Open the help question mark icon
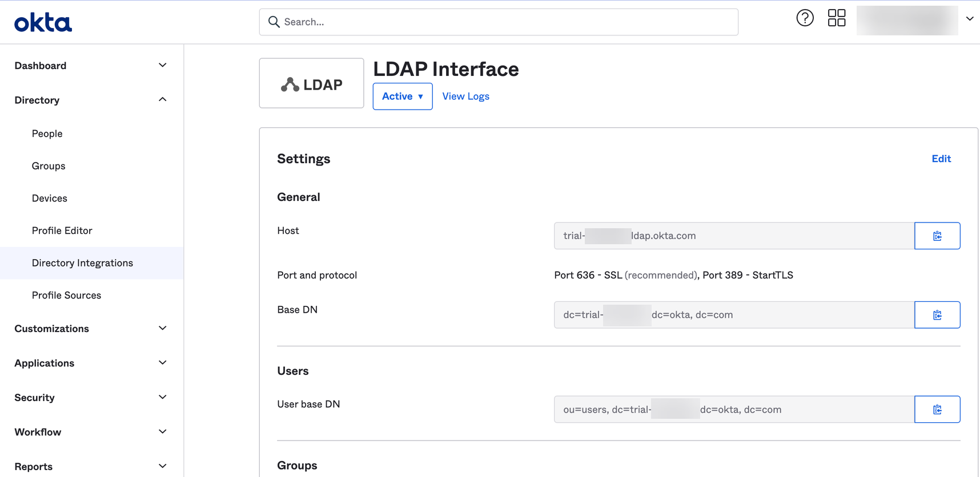 805,18
